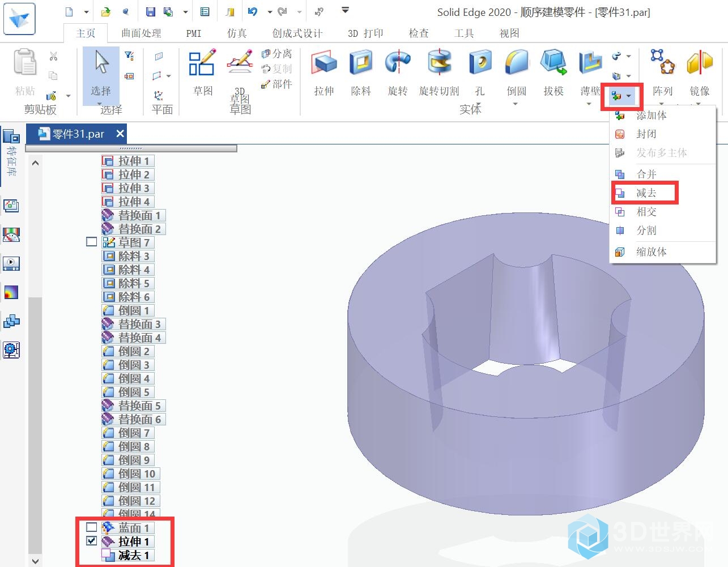Choose 合并 from the dropdown menu
The image size is (728, 567).
click(662, 174)
